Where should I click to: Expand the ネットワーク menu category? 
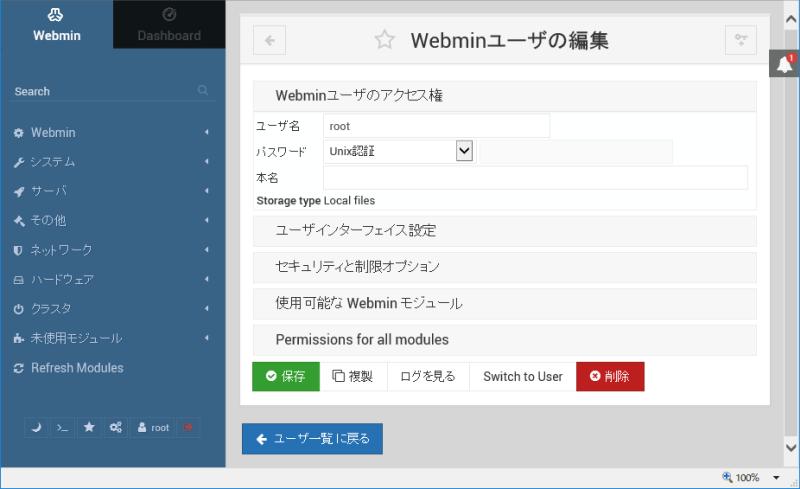tap(113, 250)
